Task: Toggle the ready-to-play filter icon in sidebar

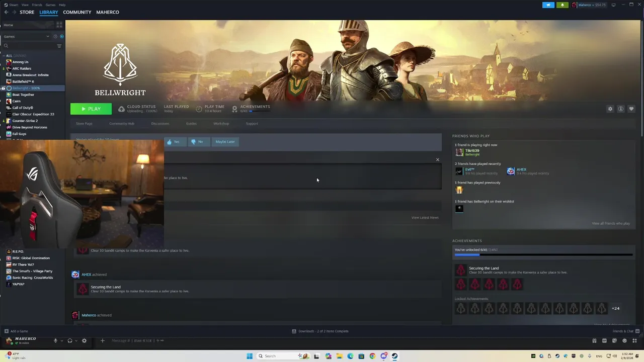Action: click(62, 36)
